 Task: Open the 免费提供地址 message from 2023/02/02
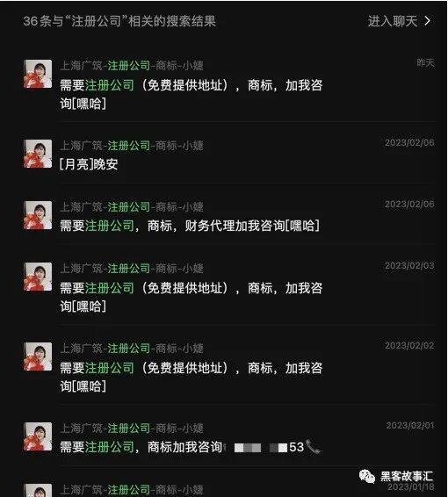[229, 365]
